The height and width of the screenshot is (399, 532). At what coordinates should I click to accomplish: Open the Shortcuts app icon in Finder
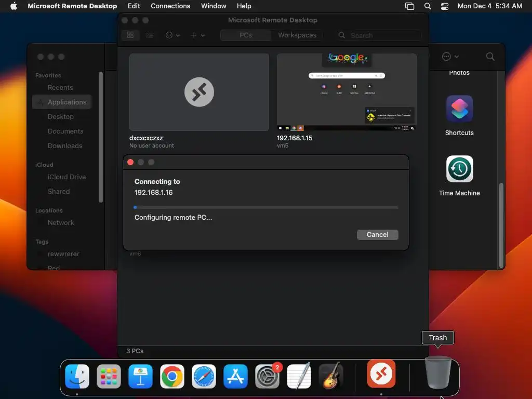click(x=459, y=109)
